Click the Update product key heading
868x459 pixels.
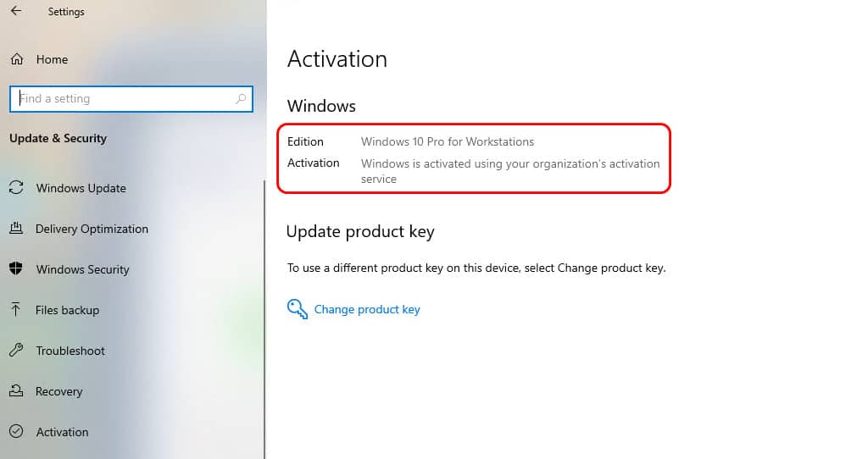coord(360,232)
